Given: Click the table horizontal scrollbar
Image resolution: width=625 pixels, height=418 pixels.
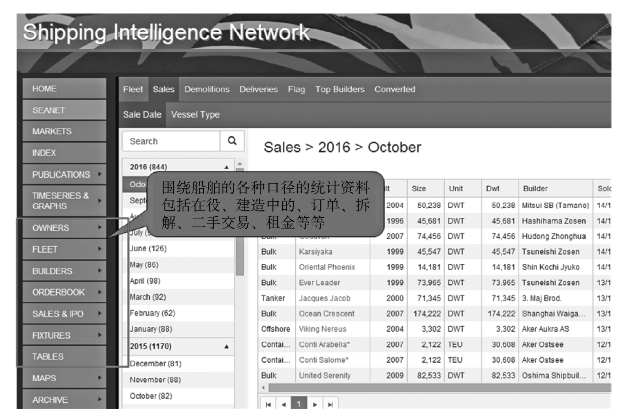Looking at the screenshot, I should click(438, 388).
